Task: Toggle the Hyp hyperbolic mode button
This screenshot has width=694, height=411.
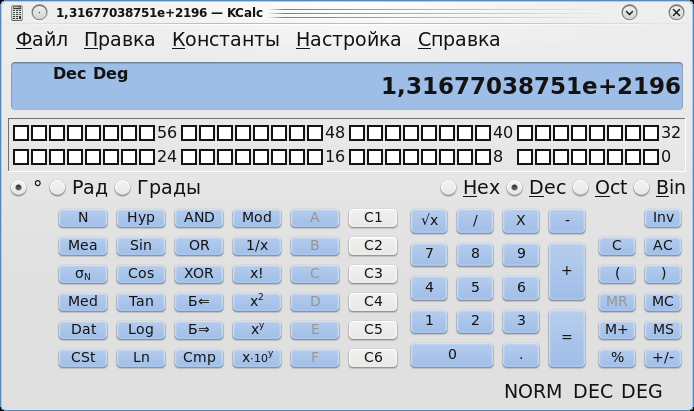Action: point(141,218)
